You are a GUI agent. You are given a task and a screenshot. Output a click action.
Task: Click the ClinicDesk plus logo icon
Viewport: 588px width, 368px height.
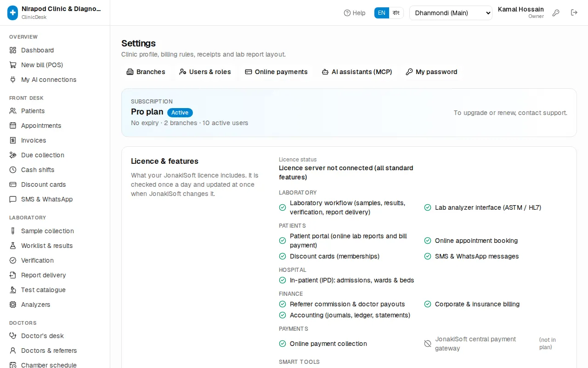(13, 13)
